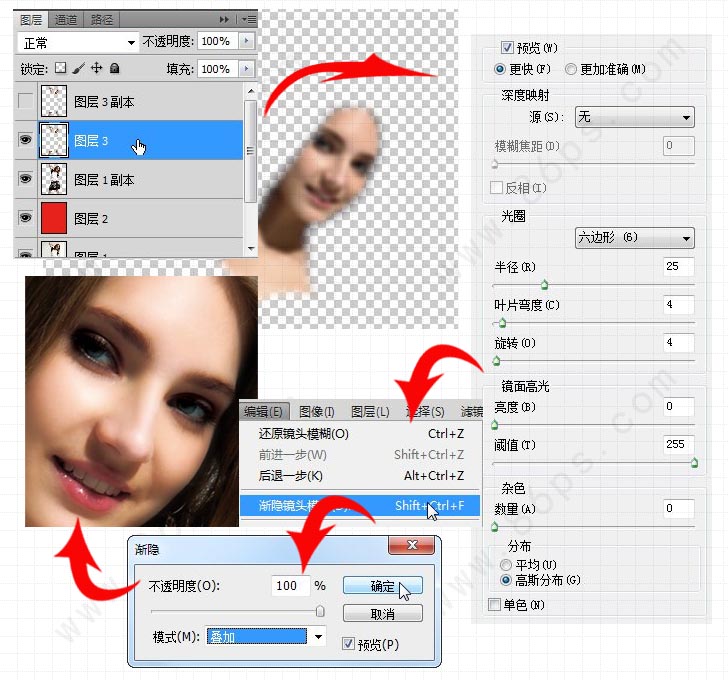The height and width of the screenshot is (680, 728).
Task: Adjust the 亮度(B) slider handle
Action: (x=494, y=425)
